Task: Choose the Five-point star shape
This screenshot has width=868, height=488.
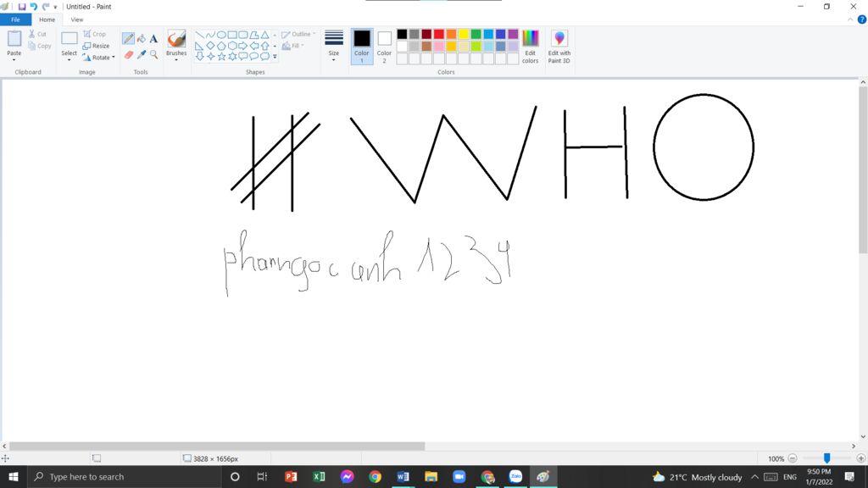Action: 221,57
